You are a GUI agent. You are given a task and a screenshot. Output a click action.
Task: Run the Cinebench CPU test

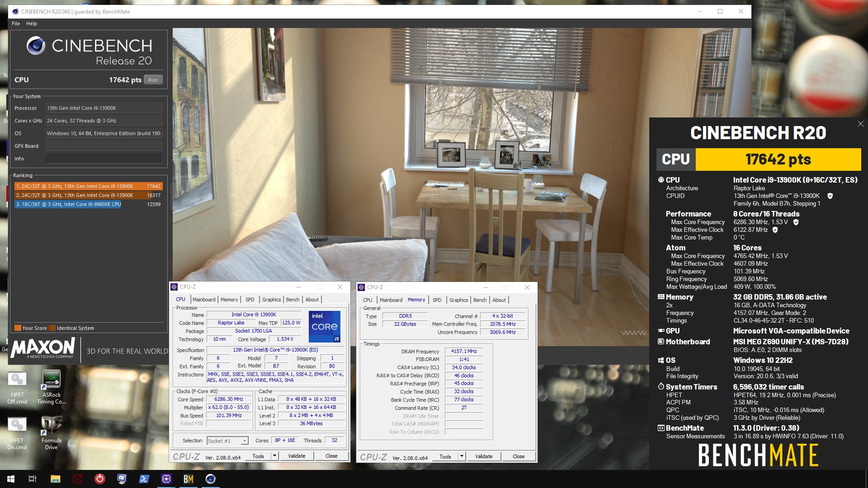153,80
